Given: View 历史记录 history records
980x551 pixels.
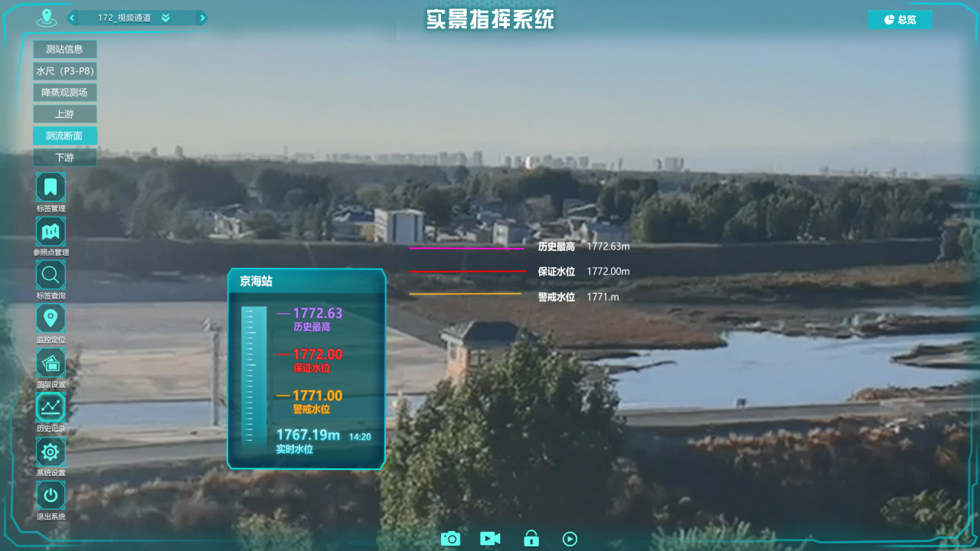Looking at the screenshot, I should (50, 407).
